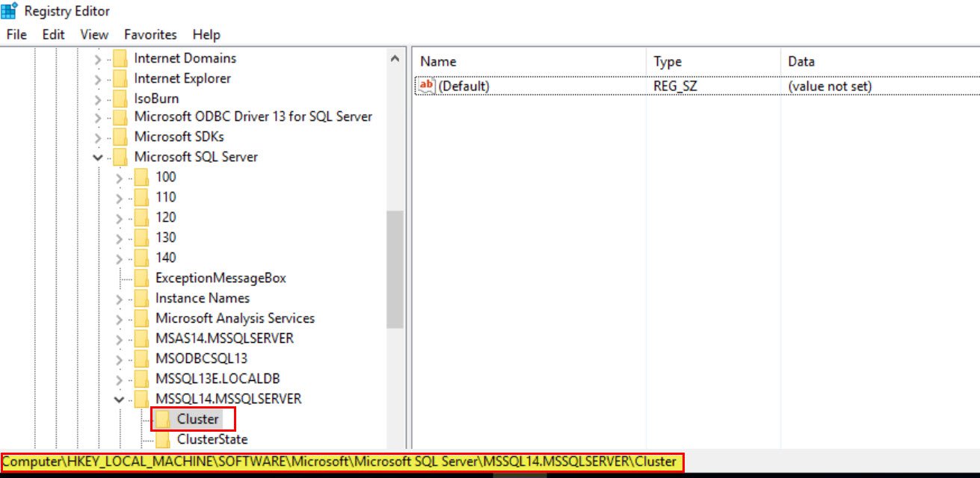Sort values by the Name column header
This screenshot has height=478, width=980.
[530, 61]
